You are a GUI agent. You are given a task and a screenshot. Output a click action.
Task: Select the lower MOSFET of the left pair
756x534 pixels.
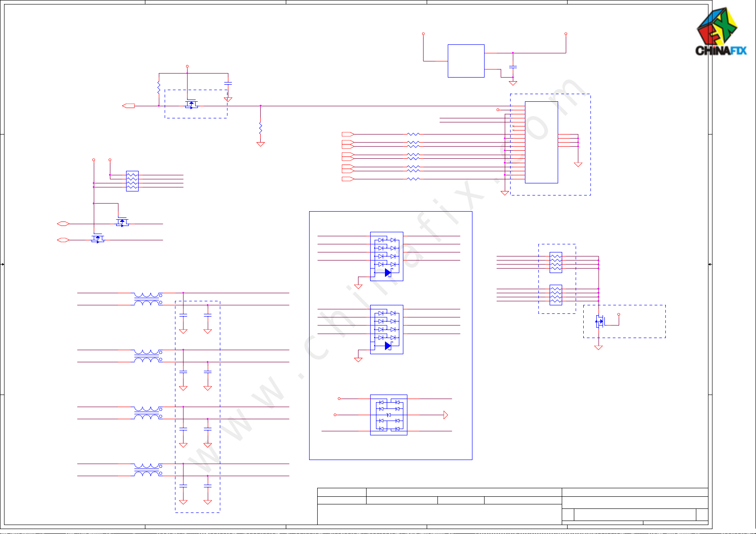click(97, 238)
